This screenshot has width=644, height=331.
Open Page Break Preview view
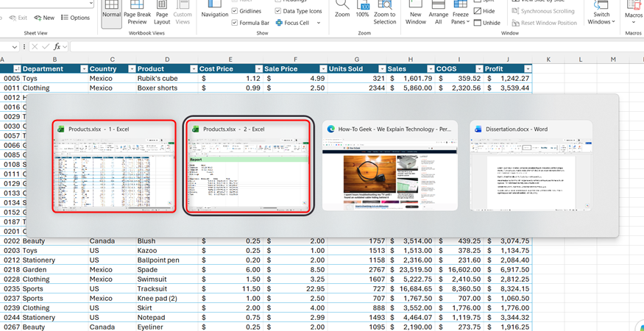[x=138, y=13]
